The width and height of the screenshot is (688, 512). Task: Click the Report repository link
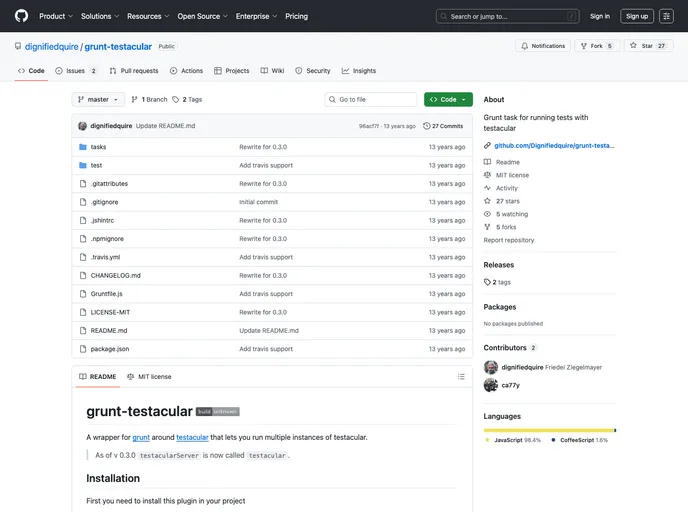tap(509, 240)
